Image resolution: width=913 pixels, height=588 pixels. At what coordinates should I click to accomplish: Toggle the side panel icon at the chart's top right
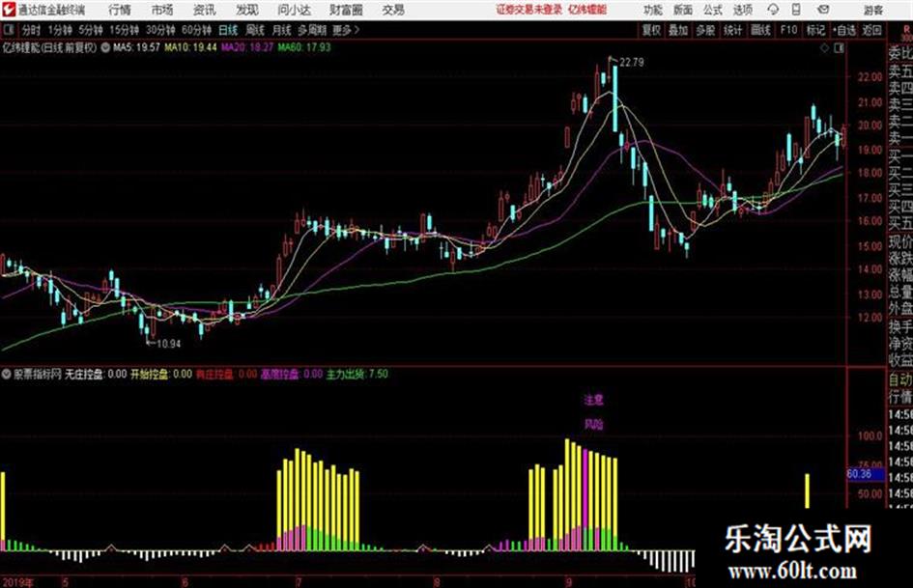(839, 48)
